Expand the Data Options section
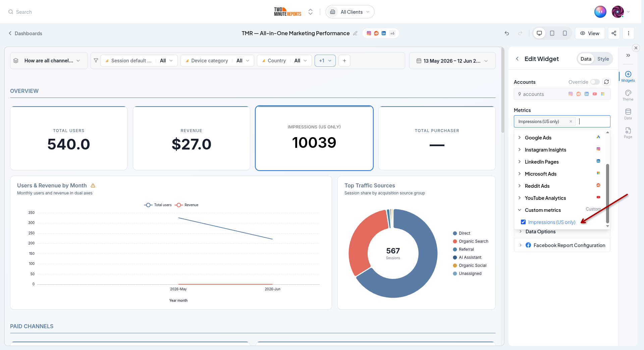Image resolution: width=644 pixels, height=350 pixels. point(562,232)
